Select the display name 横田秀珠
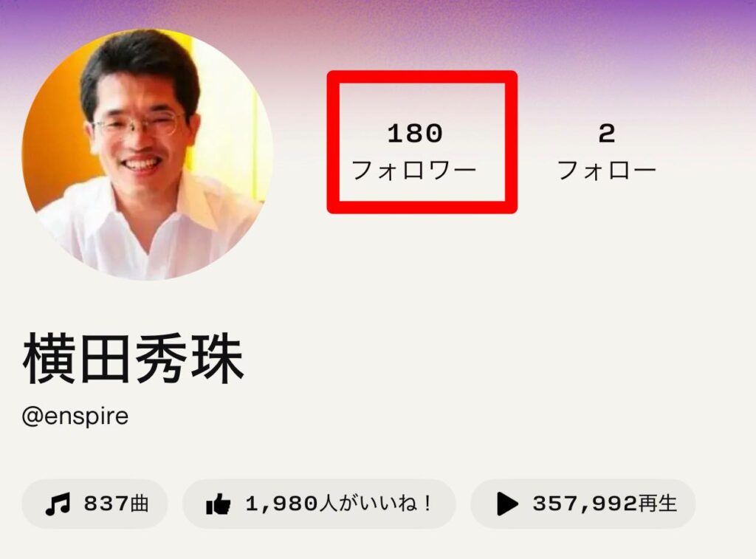The height and width of the screenshot is (559, 756). coord(133,358)
